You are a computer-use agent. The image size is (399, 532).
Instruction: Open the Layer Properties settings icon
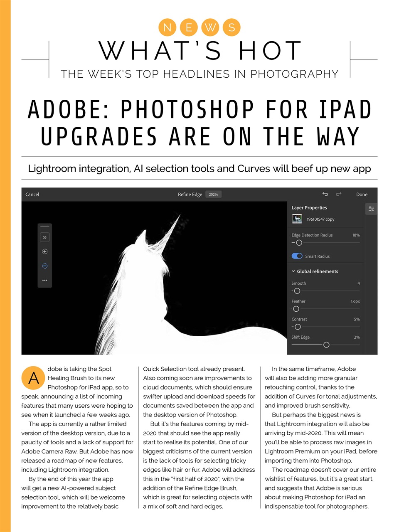click(371, 209)
